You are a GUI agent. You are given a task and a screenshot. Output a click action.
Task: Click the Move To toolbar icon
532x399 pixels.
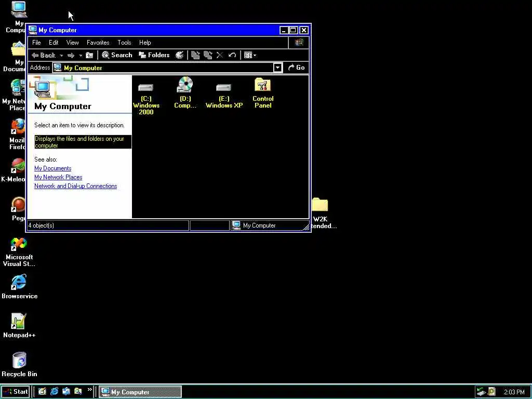pos(195,55)
